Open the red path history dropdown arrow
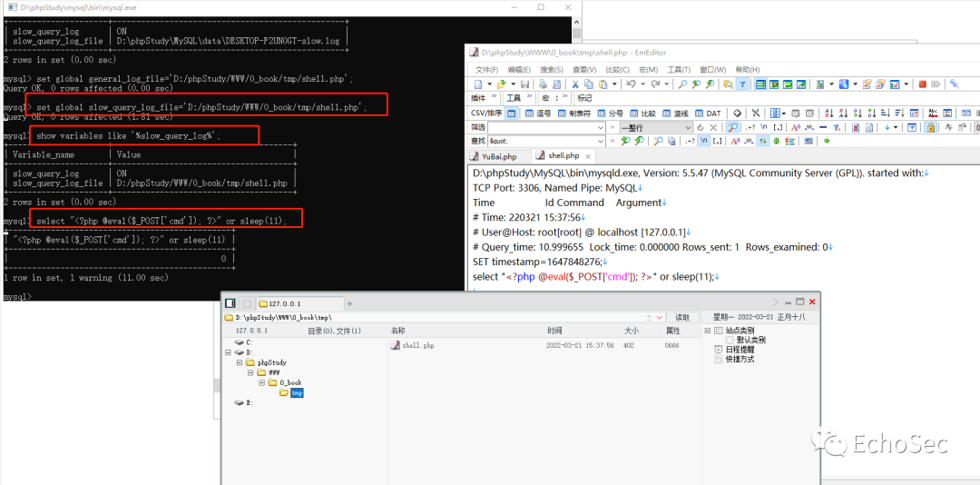 tap(660, 318)
